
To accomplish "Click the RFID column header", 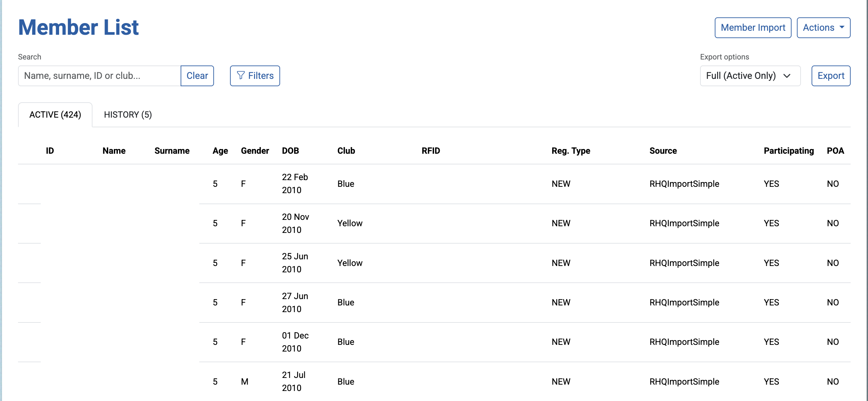I will (x=431, y=151).
